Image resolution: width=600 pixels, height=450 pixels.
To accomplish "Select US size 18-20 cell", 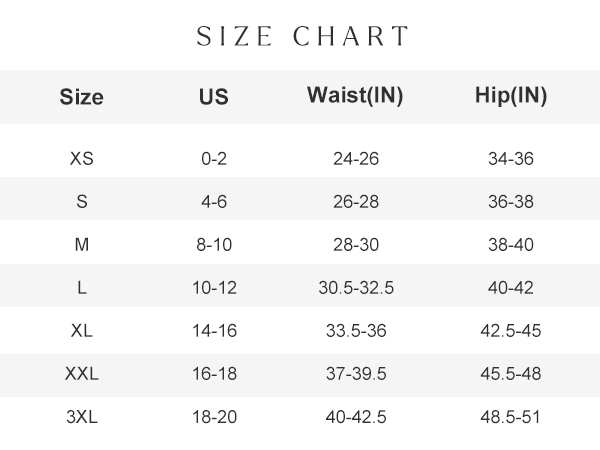I will 214,417.
